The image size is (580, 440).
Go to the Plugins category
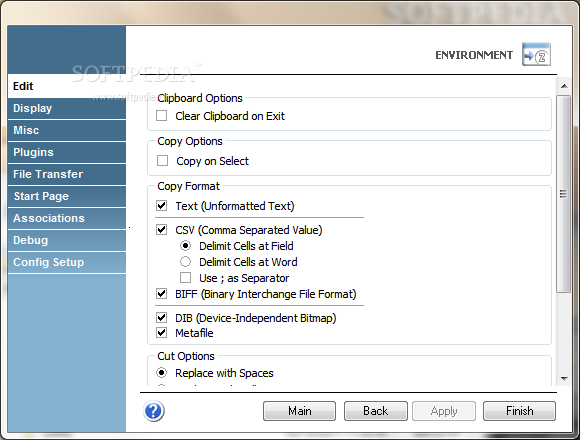[67, 152]
